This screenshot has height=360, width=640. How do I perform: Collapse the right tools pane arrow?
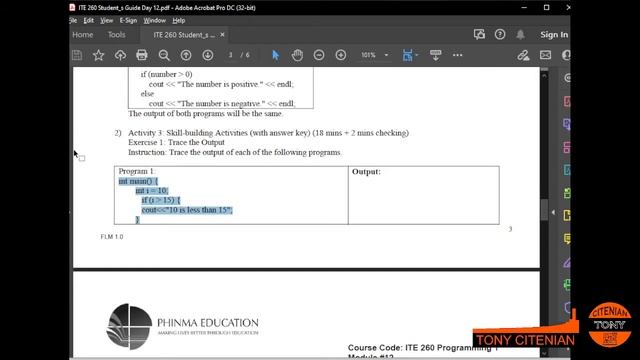[553, 212]
